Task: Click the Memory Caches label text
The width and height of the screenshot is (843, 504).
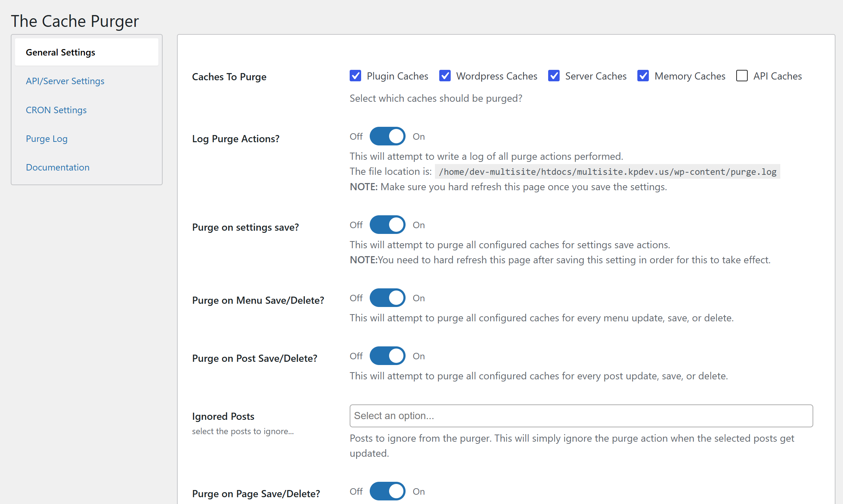Action: pos(690,76)
